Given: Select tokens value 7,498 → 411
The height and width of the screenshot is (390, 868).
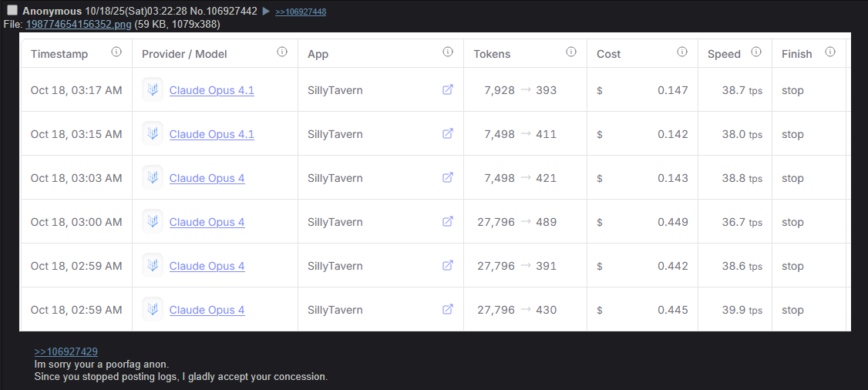Looking at the screenshot, I should [x=520, y=134].
